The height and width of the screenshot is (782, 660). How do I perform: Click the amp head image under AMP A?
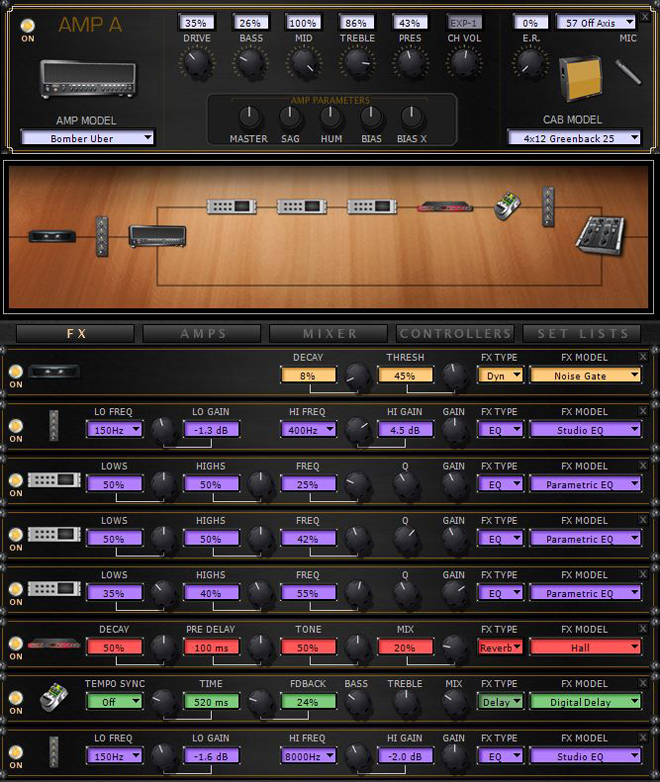point(87,79)
